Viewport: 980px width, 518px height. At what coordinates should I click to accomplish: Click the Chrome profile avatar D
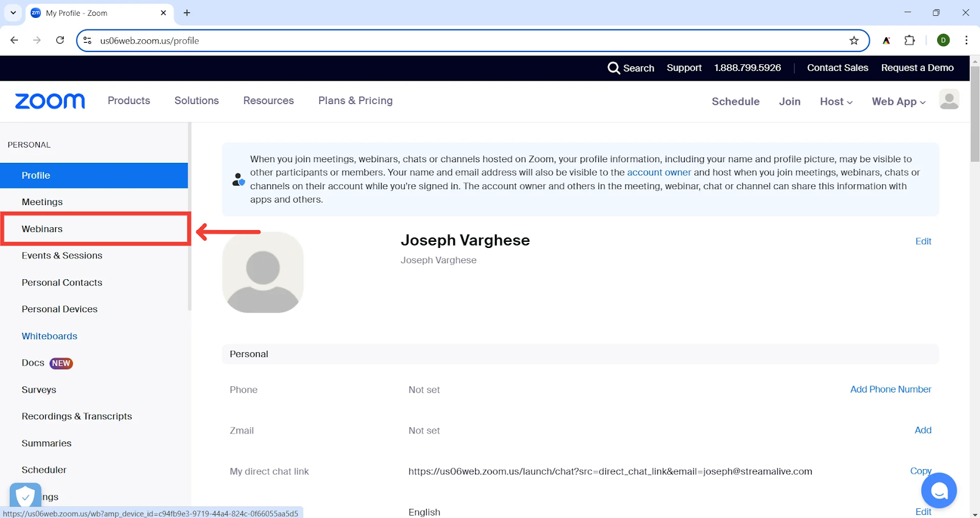(x=943, y=40)
